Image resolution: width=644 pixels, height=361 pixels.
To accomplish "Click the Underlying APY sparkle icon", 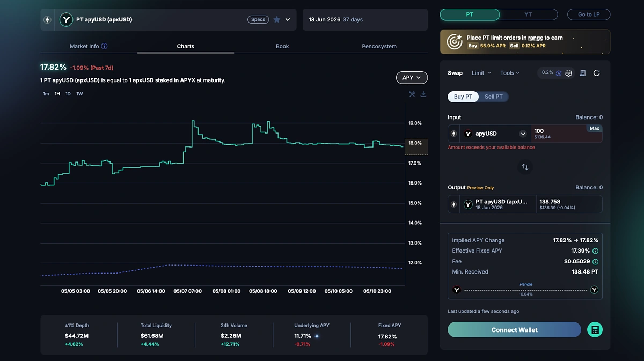I will tap(317, 336).
